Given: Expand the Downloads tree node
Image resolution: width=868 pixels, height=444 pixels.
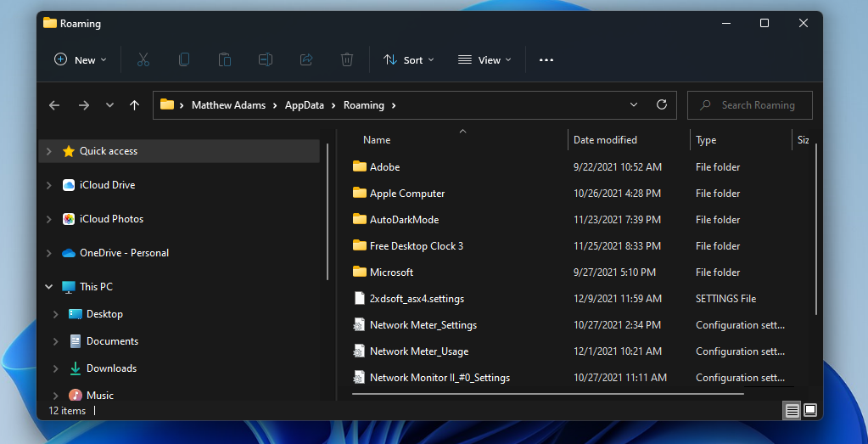Looking at the screenshot, I should coord(55,368).
